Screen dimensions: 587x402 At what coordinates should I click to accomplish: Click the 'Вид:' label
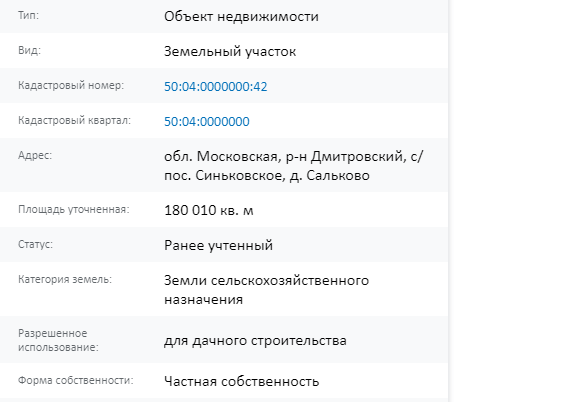click(x=29, y=51)
